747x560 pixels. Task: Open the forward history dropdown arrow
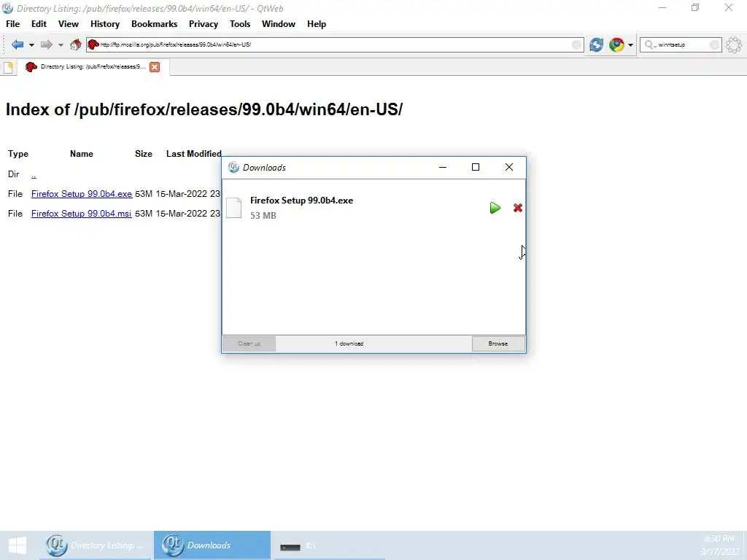click(x=61, y=45)
